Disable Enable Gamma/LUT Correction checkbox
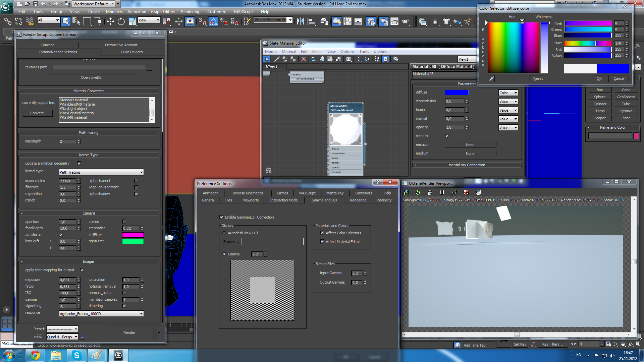The image size is (644, 362). pyautogui.click(x=221, y=217)
